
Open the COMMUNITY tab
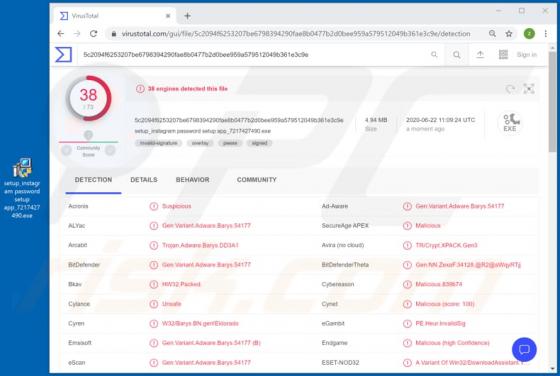256,180
